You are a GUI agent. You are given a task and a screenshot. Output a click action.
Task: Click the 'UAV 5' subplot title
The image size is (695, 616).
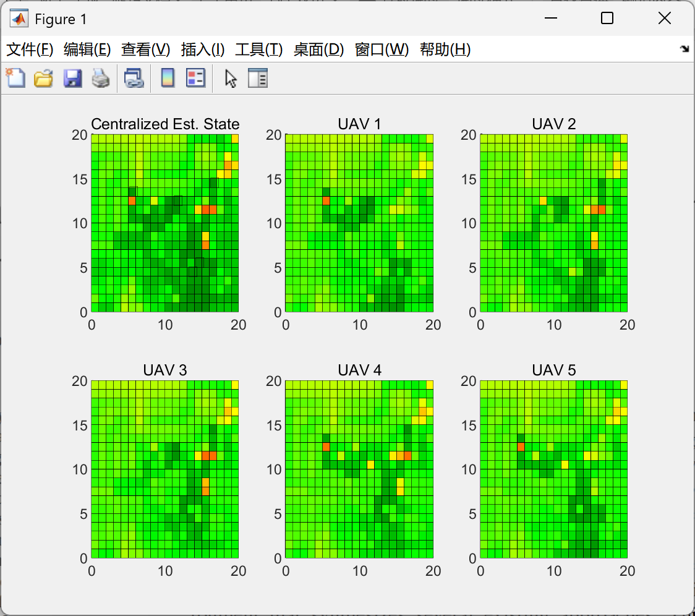click(x=553, y=370)
